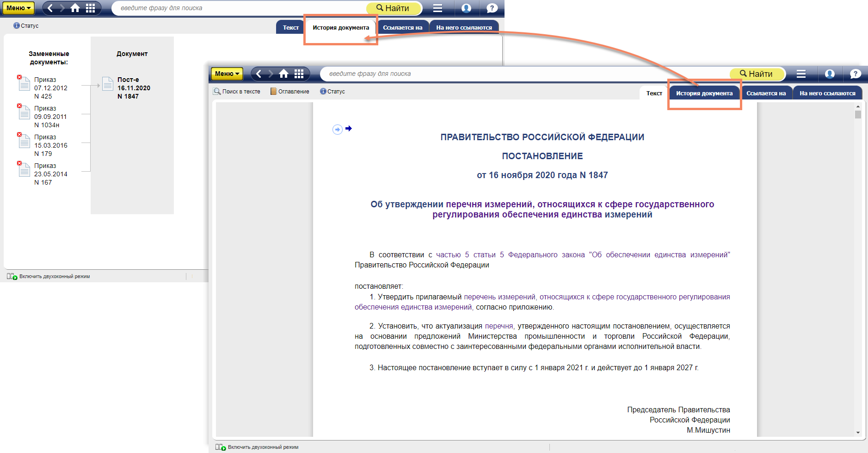
Task: Click Найти button in front window
Action: (x=757, y=74)
